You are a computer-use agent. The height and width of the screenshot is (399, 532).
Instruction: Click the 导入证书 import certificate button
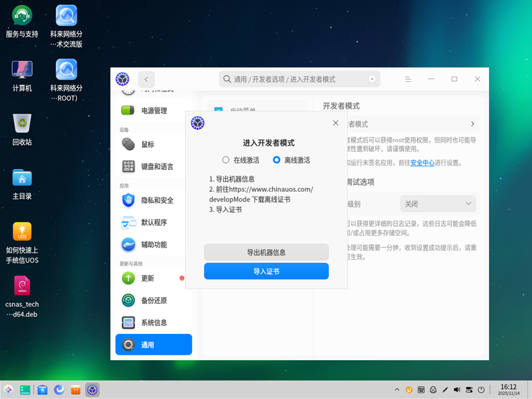[266, 271]
